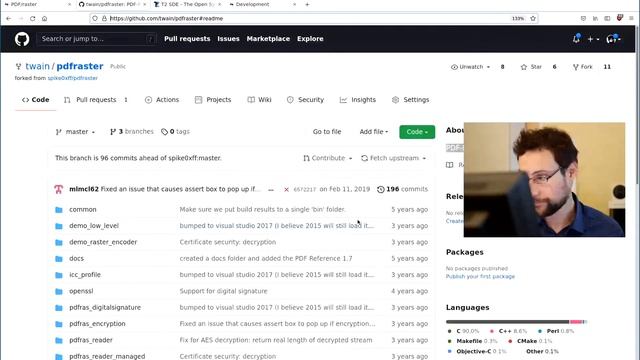Click the browser back arrow
This screenshot has height=360, width=640.
point(9,18)
